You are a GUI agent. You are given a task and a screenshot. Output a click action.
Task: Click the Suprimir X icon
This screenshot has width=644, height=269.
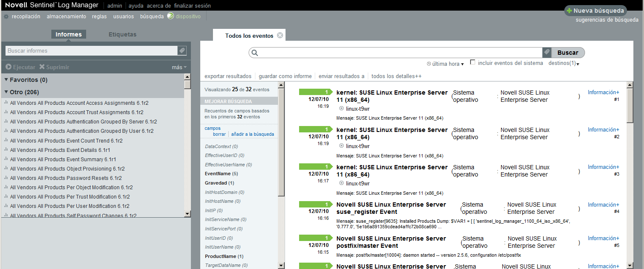(x=42, y=67)
